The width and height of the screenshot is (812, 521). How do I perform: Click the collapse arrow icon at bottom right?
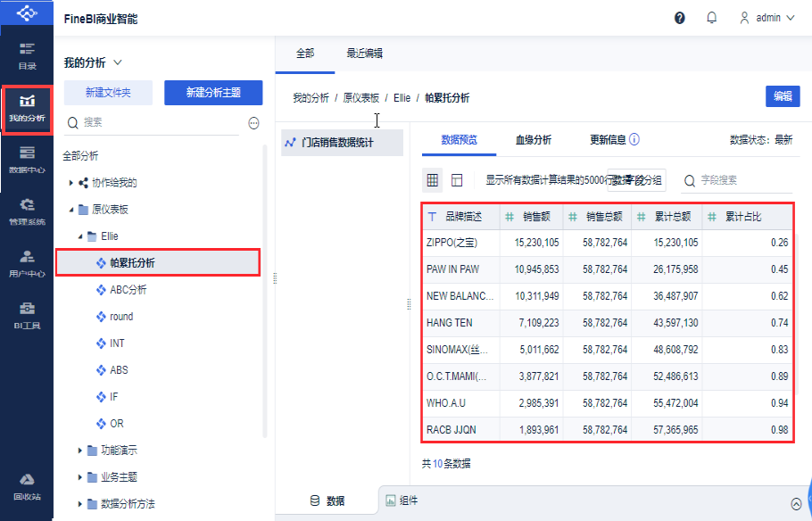797,503
